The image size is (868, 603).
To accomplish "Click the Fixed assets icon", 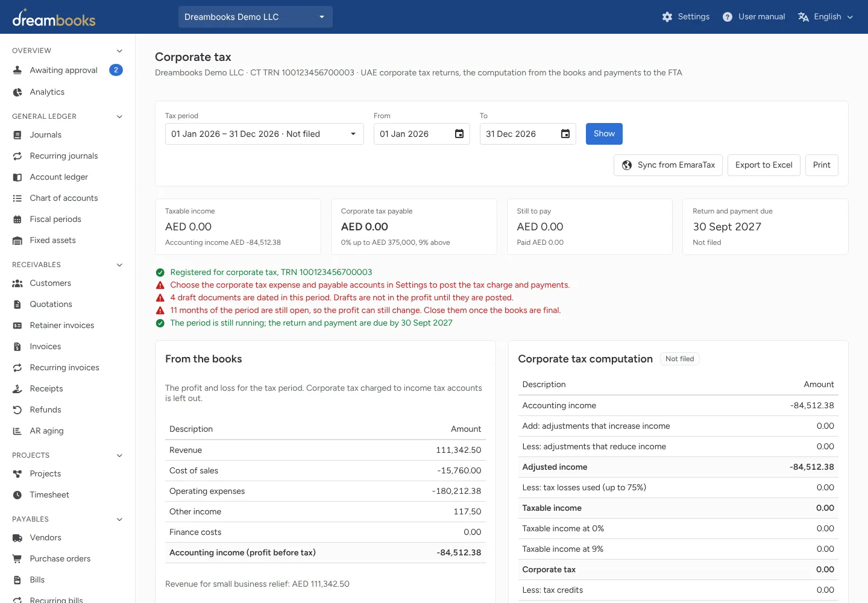I will [x=17, y=240].
